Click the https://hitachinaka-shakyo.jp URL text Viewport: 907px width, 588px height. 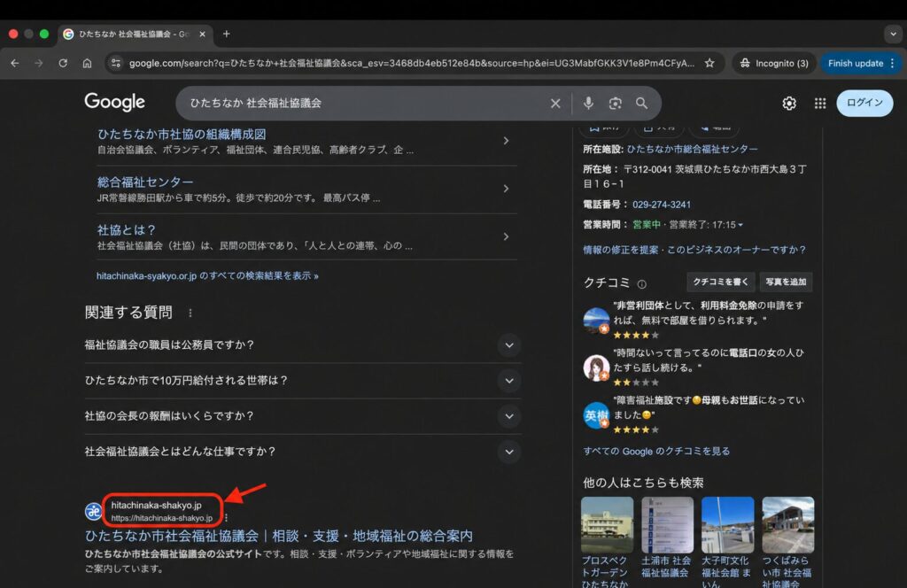tap(161, 518)
